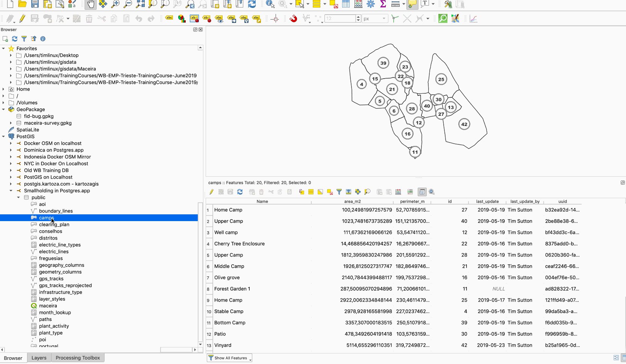Viewport: 626px width, 364px height.
Task: Zoom the map to selected rows
Action: click(367, 192)
